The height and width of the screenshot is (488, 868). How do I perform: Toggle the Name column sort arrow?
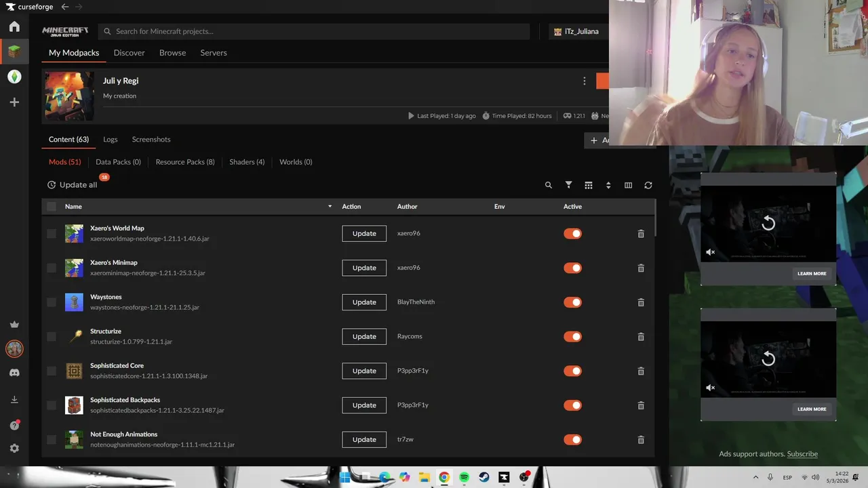330,207
